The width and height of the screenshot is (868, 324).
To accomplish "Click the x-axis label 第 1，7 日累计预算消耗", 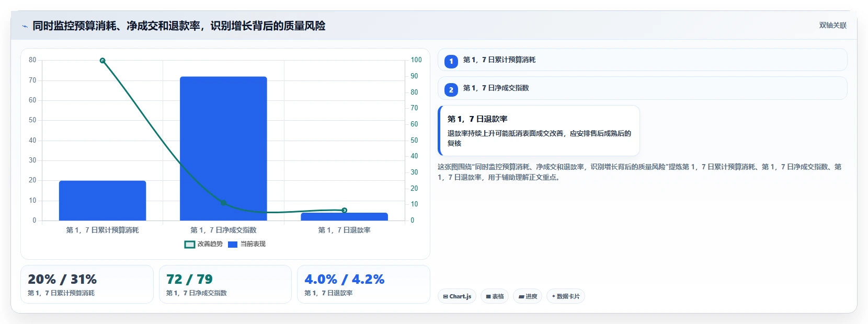I will 102,230.
